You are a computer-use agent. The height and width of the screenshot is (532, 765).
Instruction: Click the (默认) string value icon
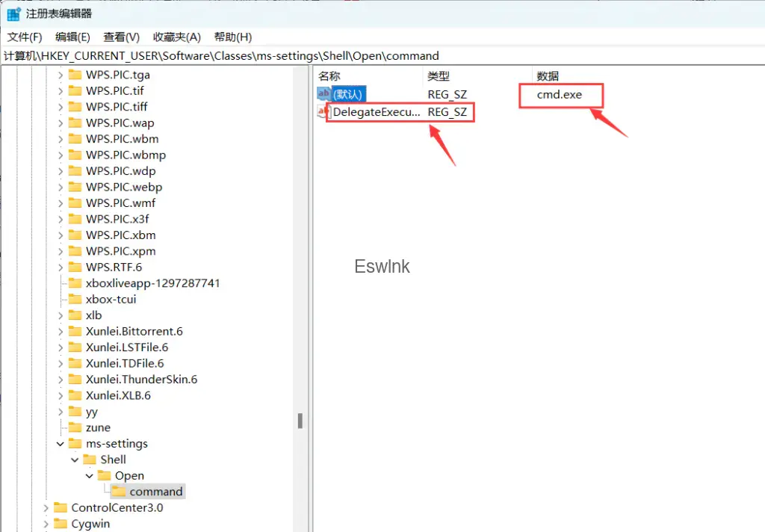pos(323,95)
